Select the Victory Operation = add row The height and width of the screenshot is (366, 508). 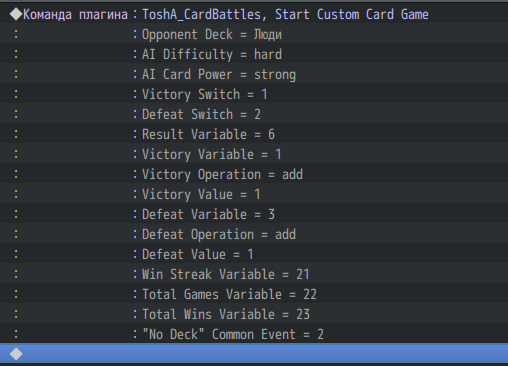254,174
